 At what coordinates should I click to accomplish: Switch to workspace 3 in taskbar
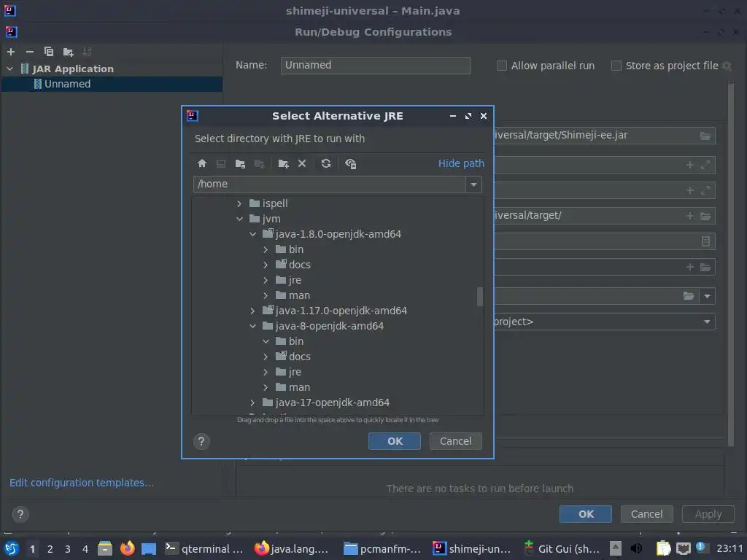click(68, 549)
